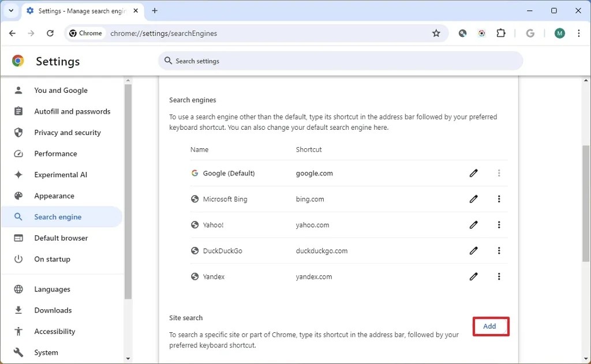Image resolution: width=591 pixels, height=364 pixels.
Task: Switch to the 'Settings - Manage search engines' tab
Action: pos(81,10)
